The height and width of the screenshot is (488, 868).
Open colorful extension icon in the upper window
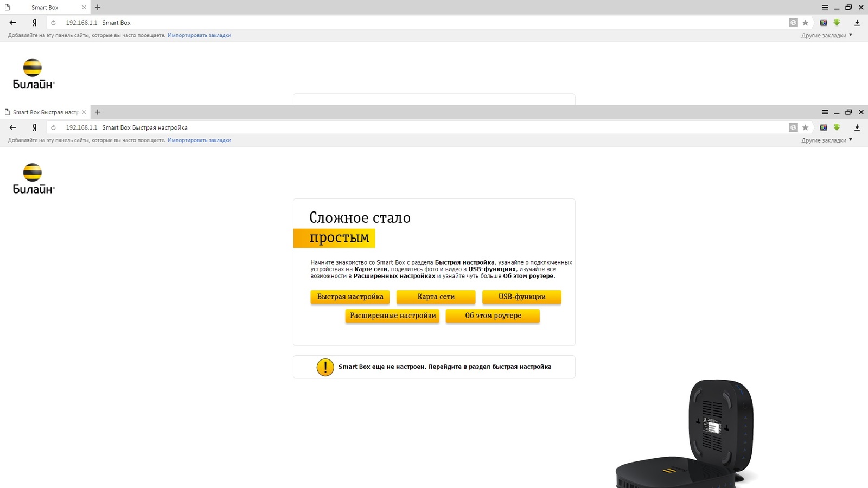(824, 23)
